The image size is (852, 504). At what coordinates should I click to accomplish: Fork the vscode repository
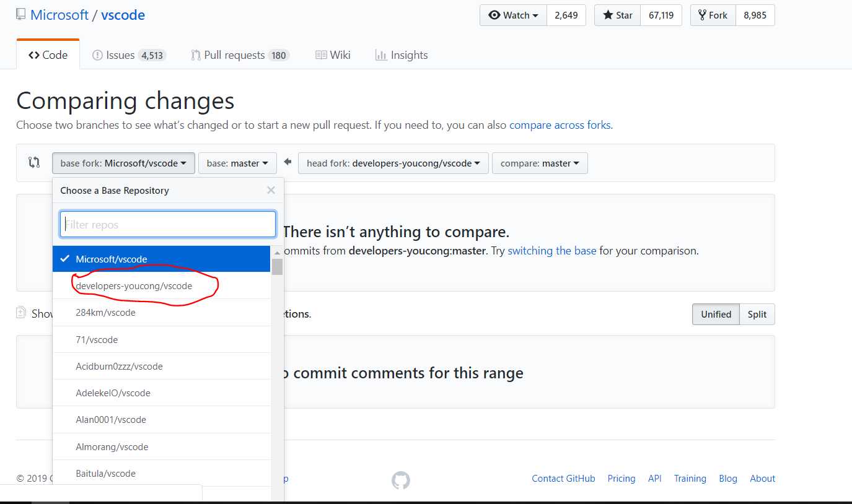coord(713,15)
